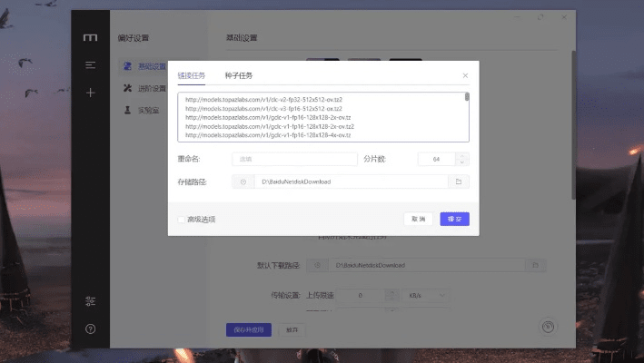This screenshot has height=363, width=644.
Task: Focus the 重命名 input field
Action: click(294, 159)
